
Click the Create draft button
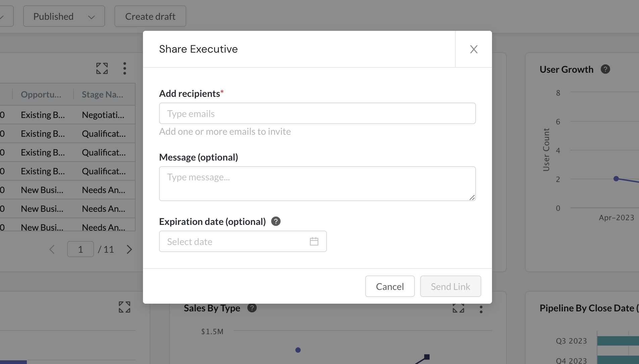tap(150, 16)
